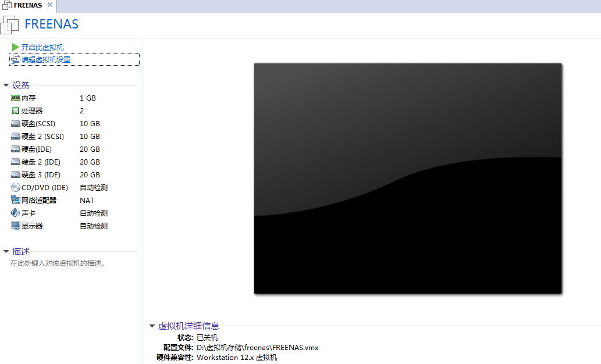
Task: Click the processor count value 2
Action: click(x=81, y=110)
